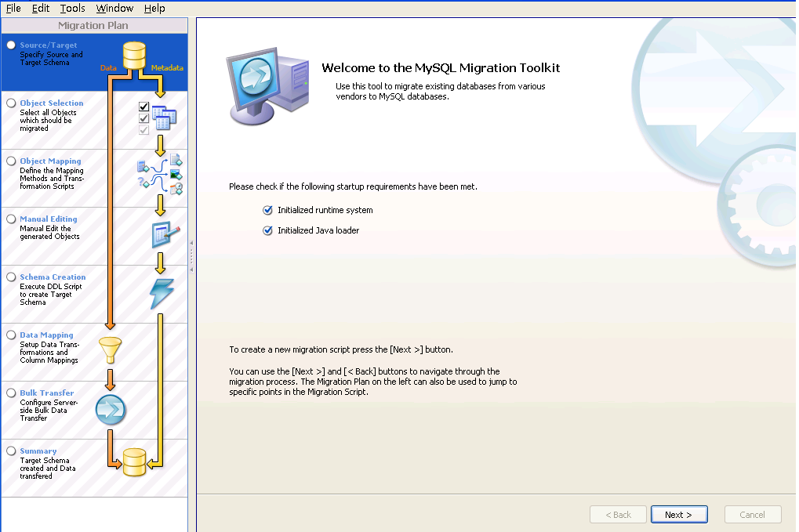Click the Object Mapping arrows diagram icon
The width and height of the screenshot is (799, 532).
(x=160, y=175)
